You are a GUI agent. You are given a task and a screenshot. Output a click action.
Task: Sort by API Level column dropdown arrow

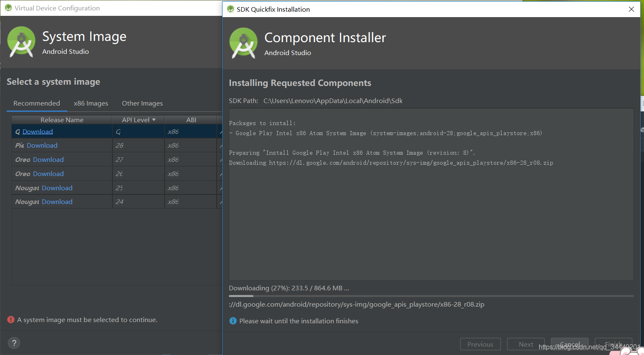[154, 120]
